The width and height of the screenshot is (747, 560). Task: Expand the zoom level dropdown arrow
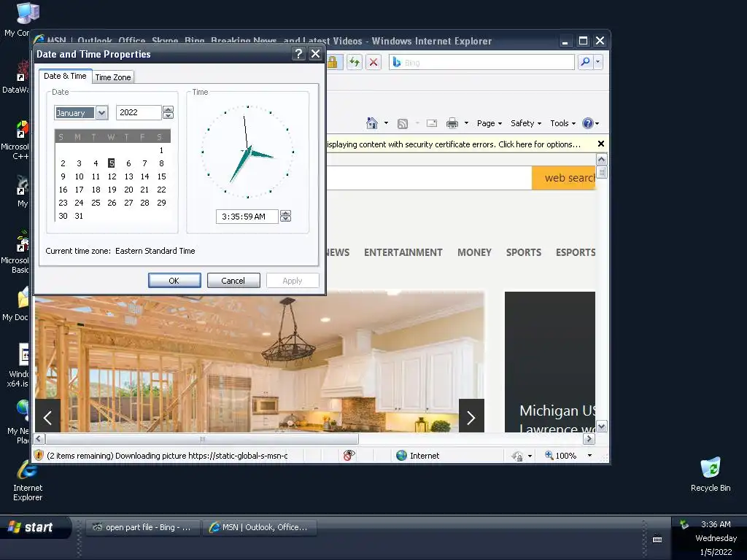tap(589, 455)
